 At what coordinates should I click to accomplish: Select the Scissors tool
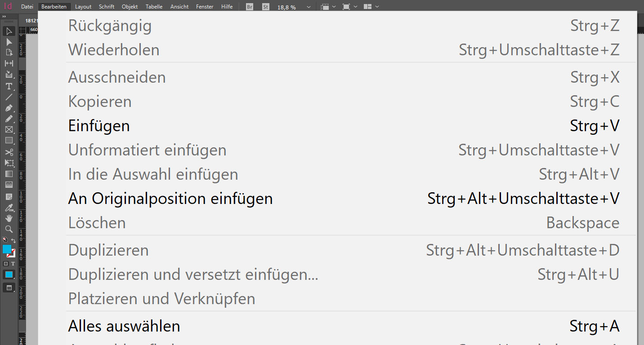coord(9,152)
